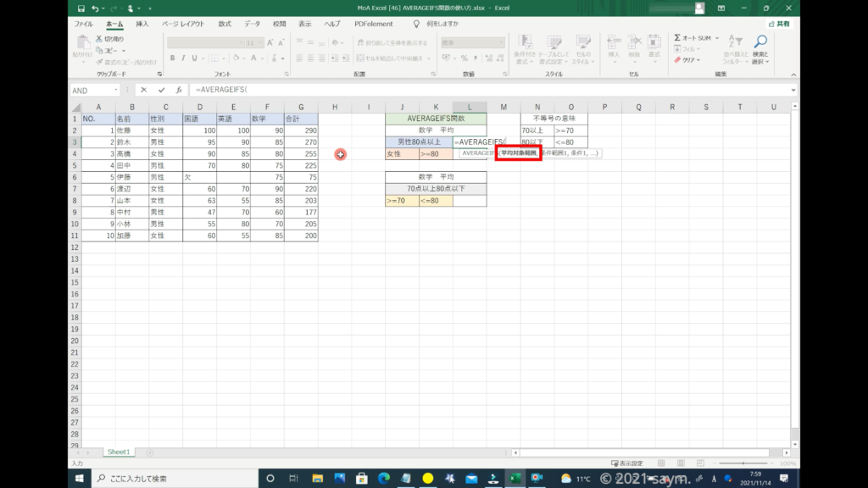Screen dimensions: 868x488
Task: Click the Save icon in quick access toolbar
Action: coord(79,8)
